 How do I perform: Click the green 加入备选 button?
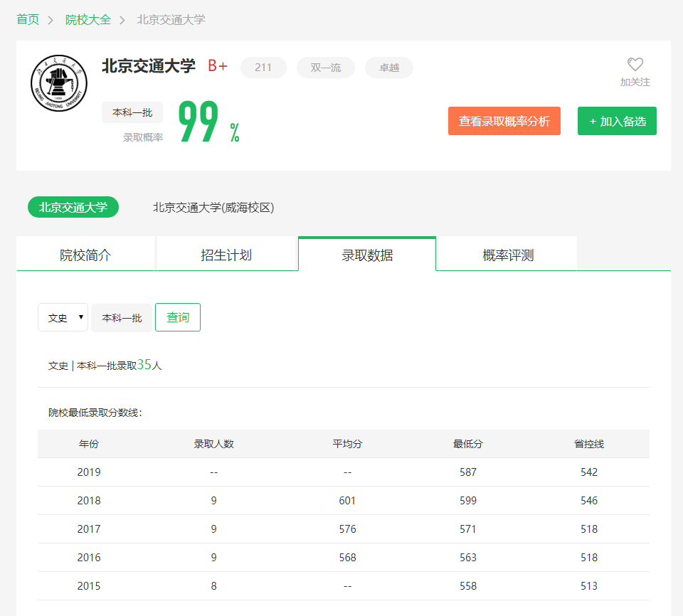[x=617, y=121]
